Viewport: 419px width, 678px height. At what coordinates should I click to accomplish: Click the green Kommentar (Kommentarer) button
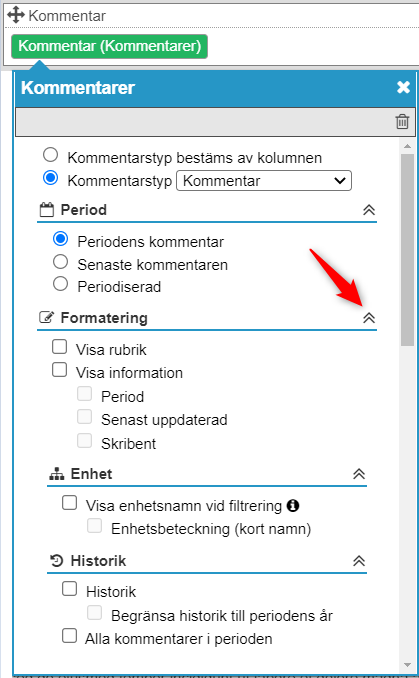109,46
